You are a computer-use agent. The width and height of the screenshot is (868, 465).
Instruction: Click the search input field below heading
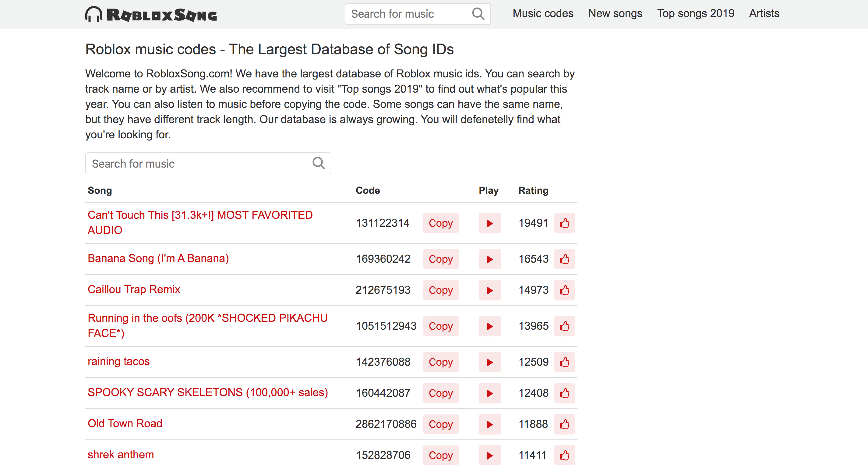(x=208, y=164)
